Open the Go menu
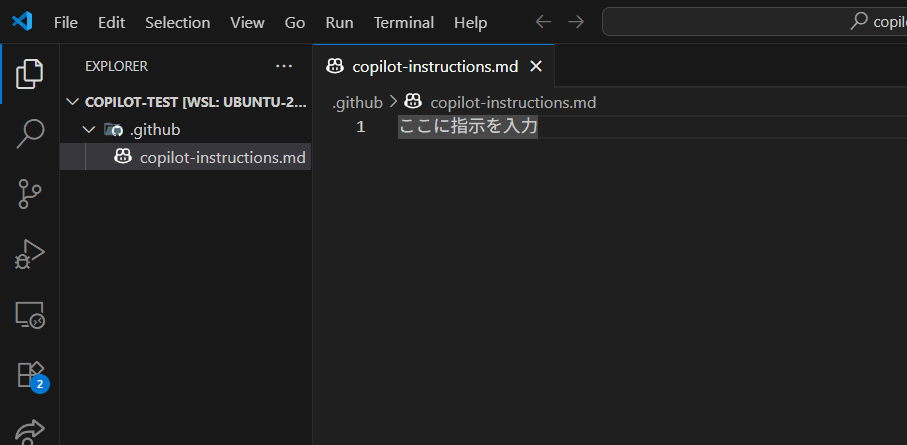 pos(295,23)
